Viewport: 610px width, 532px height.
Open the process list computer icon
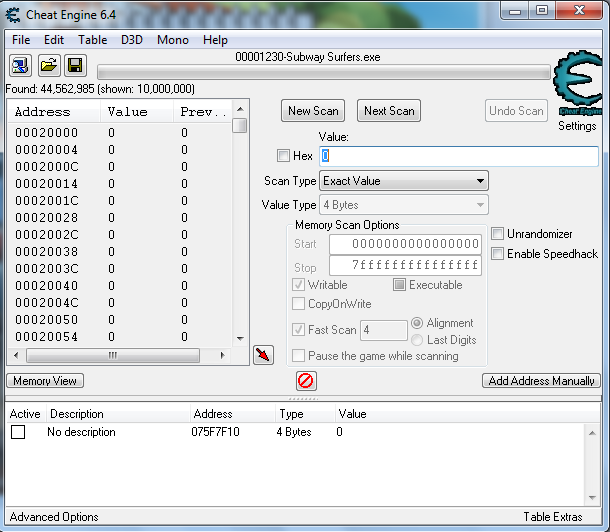[20, 65]
